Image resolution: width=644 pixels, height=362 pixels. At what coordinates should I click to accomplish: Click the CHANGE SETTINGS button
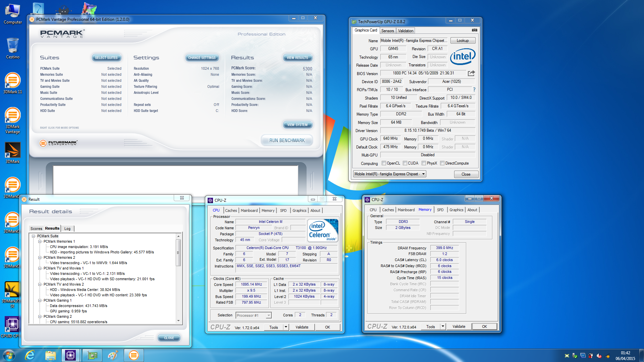coord(202,58)
